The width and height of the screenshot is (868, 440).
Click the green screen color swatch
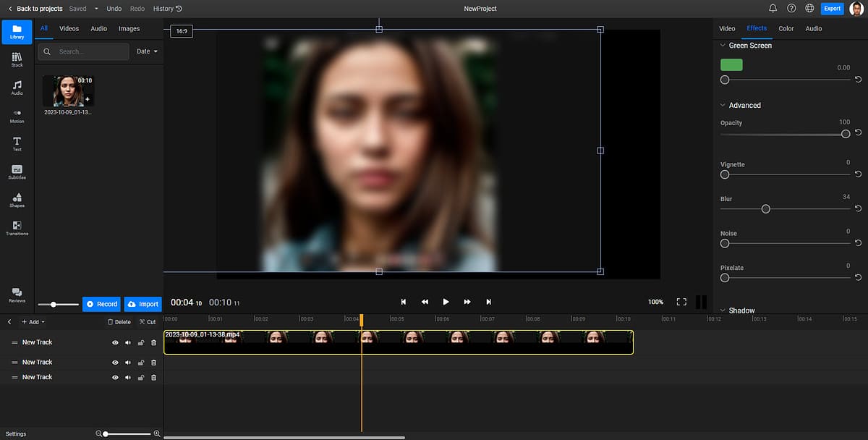click(x=731, y=65)
